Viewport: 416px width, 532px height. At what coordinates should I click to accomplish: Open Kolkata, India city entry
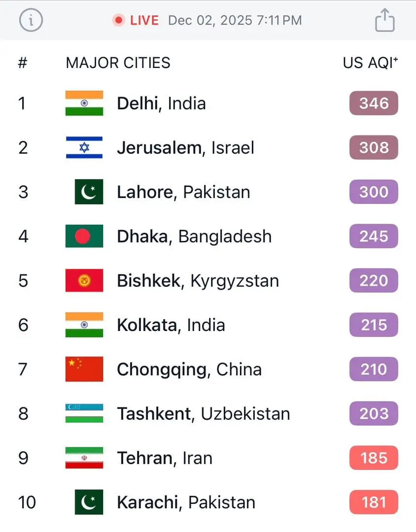(x=171, y=325)
